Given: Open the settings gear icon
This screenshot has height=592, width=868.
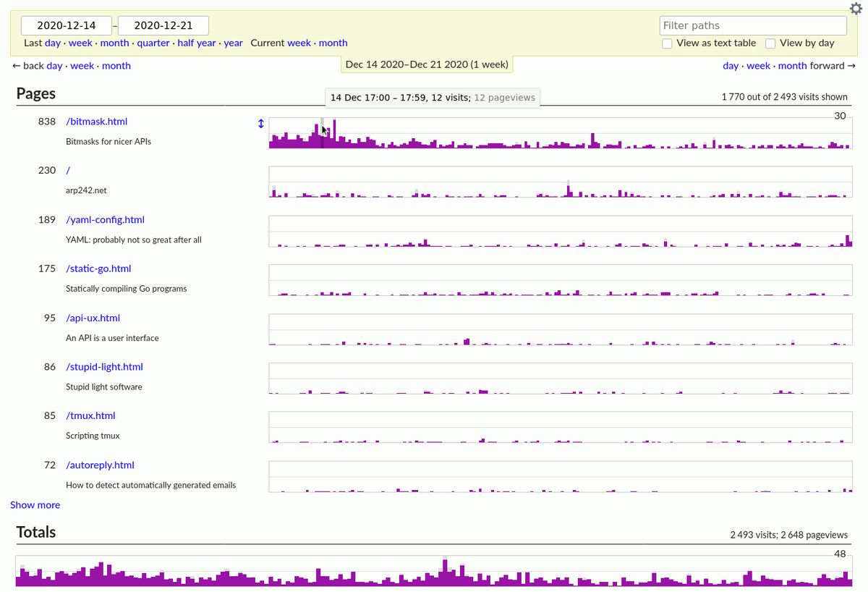Looking at the screenshot, I should point(856,9).
